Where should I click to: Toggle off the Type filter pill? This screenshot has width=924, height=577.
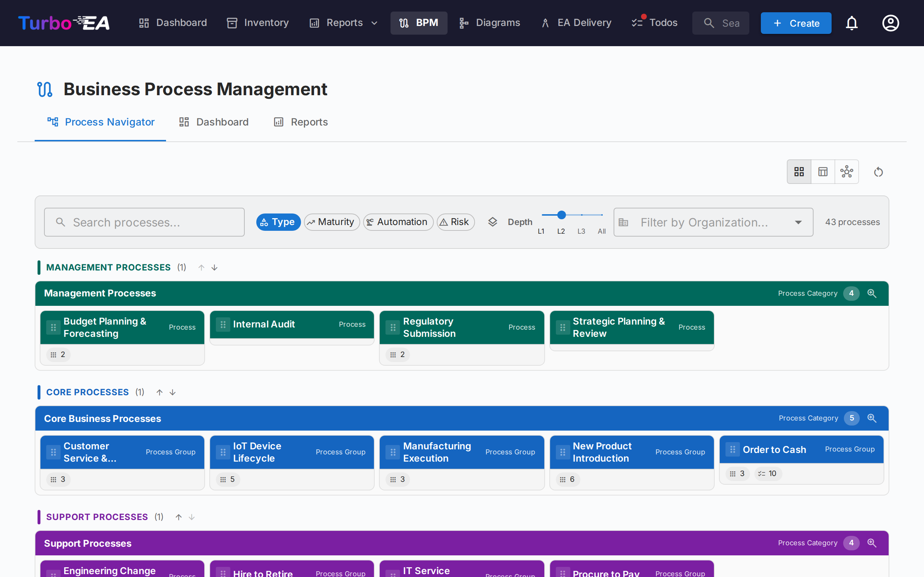click(278, 222)
